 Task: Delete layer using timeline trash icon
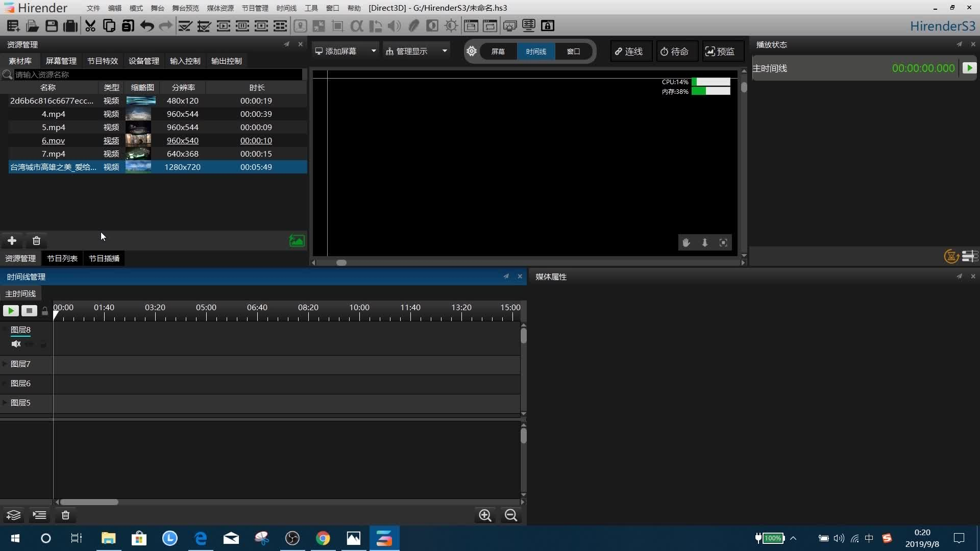point(65,515)
